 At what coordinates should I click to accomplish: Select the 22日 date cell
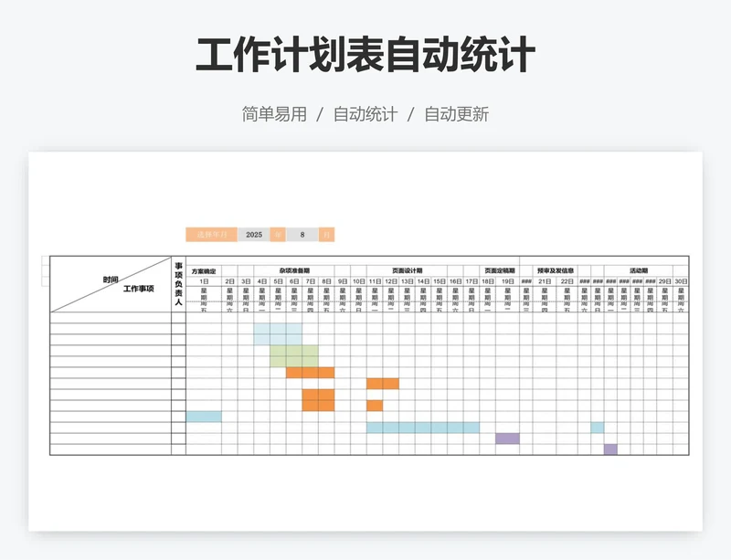(567, 281)
